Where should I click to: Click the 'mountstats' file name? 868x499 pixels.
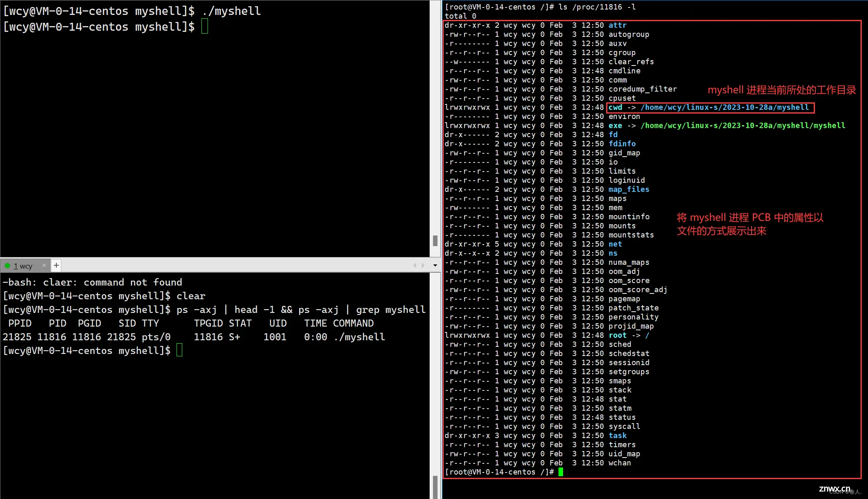(631, 235)
